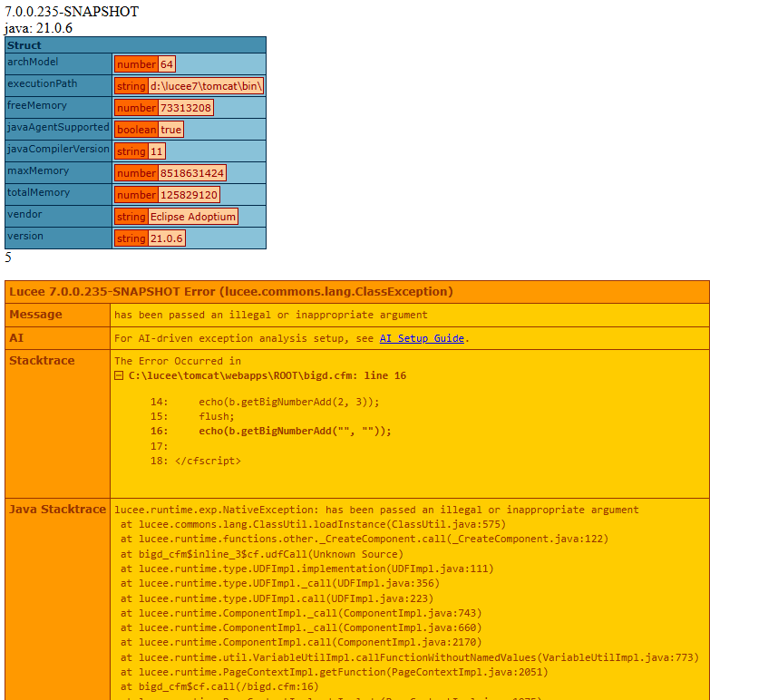Click the boolean type label
The width and height of the screenshot is (758, 700).
[x=136, y=130]
